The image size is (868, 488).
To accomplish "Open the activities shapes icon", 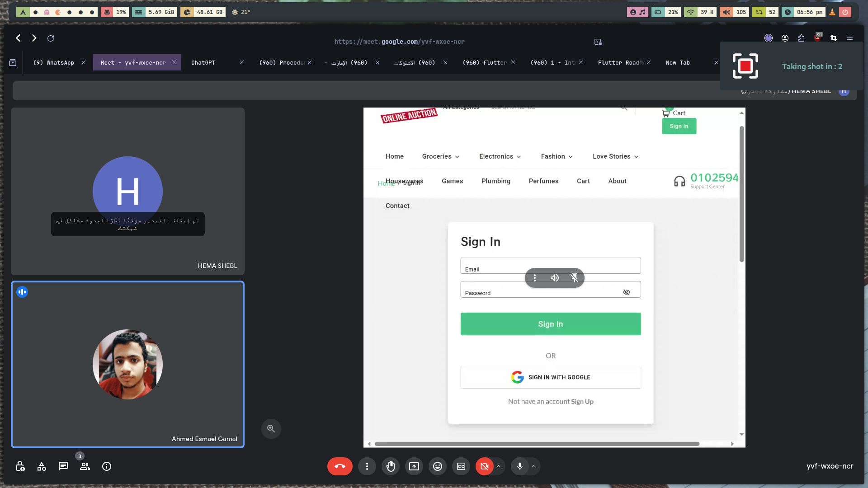I will pos(42,466).
